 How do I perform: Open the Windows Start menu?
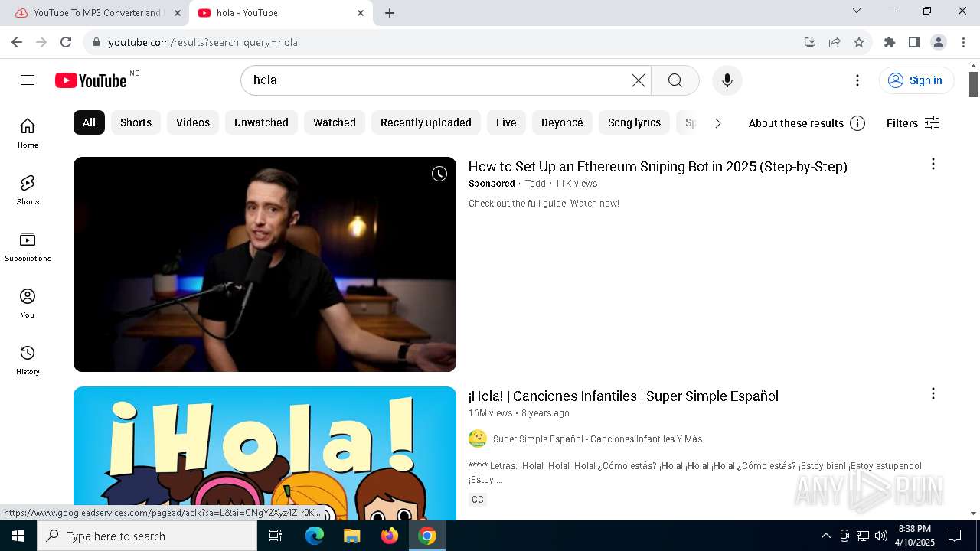18,536
